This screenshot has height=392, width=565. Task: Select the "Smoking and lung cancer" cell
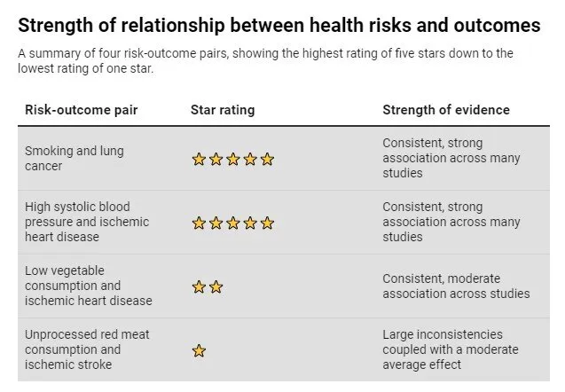click(75, 159)
